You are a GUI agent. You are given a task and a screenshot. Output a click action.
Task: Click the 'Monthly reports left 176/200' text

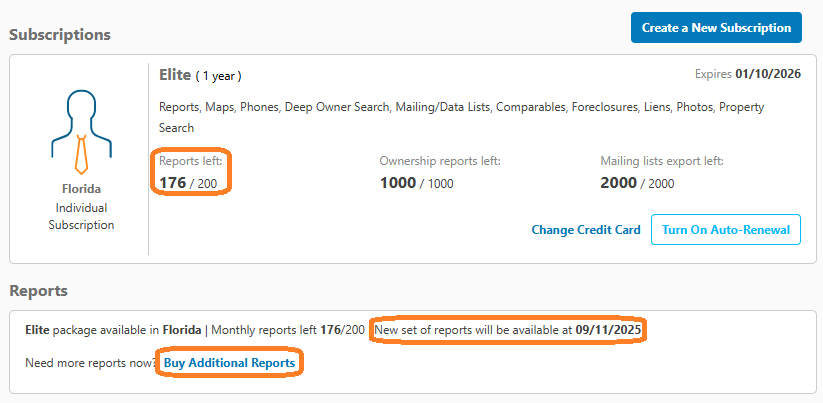tap(288, 331)
